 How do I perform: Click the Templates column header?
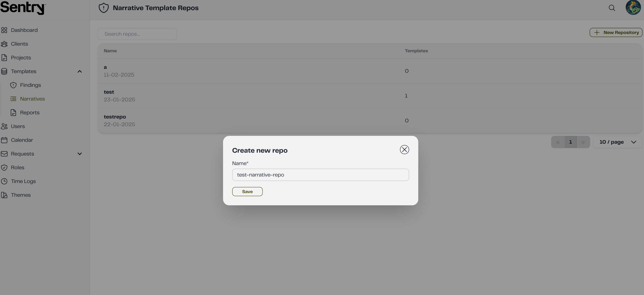(x=416, y=51)
